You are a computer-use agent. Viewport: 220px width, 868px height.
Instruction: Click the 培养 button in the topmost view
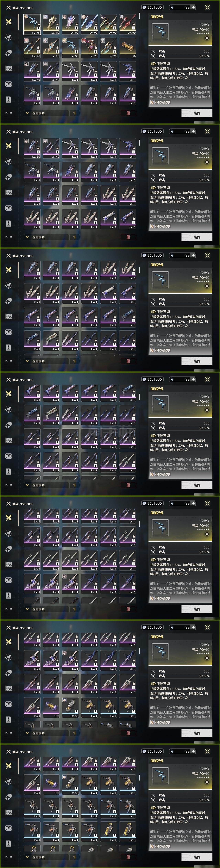click(x=197, y=113)
